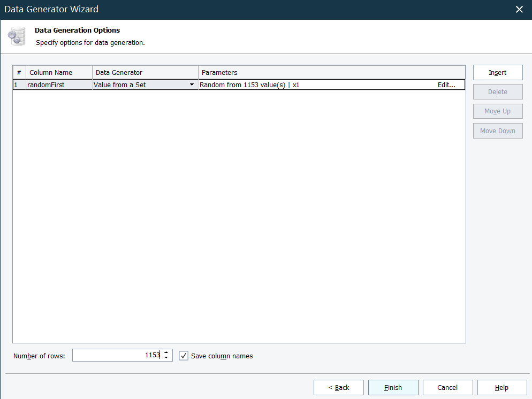Decrease number of rows with down arrow

166,358
